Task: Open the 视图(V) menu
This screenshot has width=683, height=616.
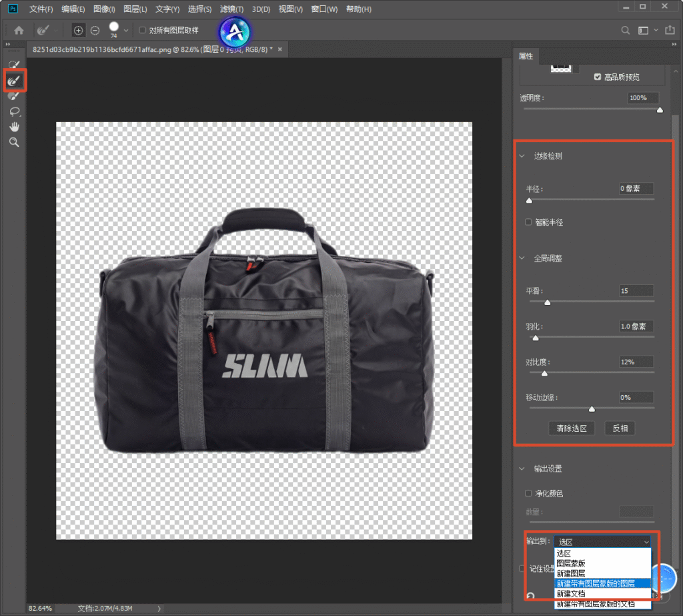Action: pos(291,9)
